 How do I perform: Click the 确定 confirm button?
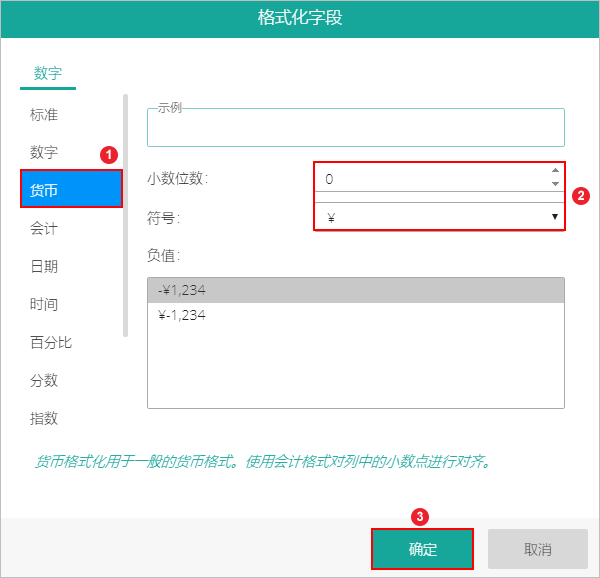(422, 549)
